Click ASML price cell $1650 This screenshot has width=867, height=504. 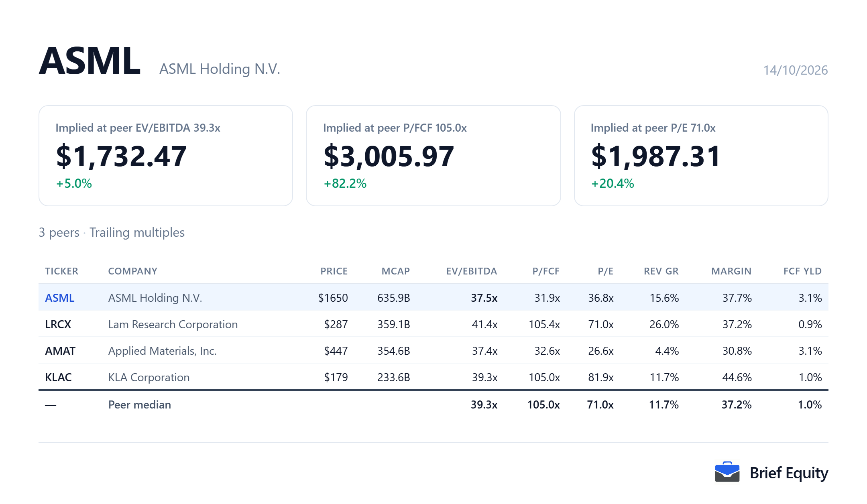(x=333, y=298)
